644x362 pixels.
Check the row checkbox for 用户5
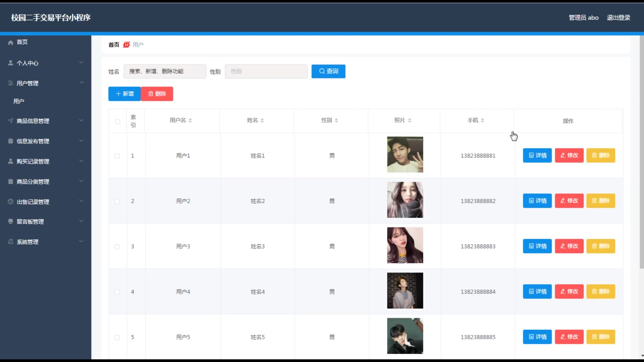[x=117, y=338]
